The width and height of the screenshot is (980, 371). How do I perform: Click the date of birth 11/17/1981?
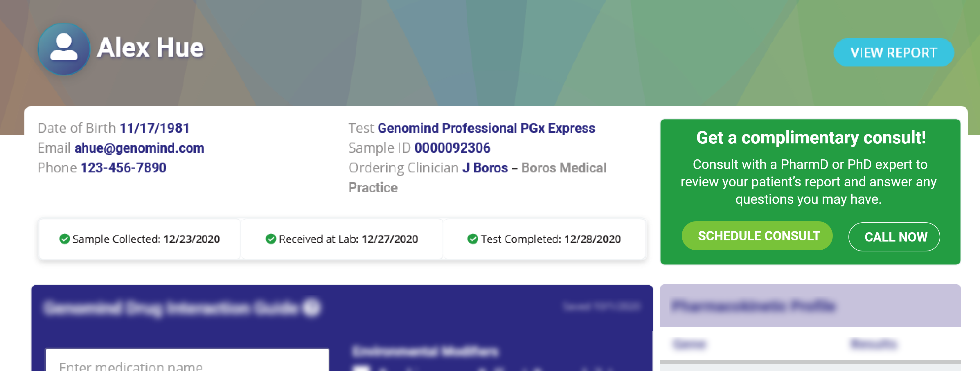[154, 128]
